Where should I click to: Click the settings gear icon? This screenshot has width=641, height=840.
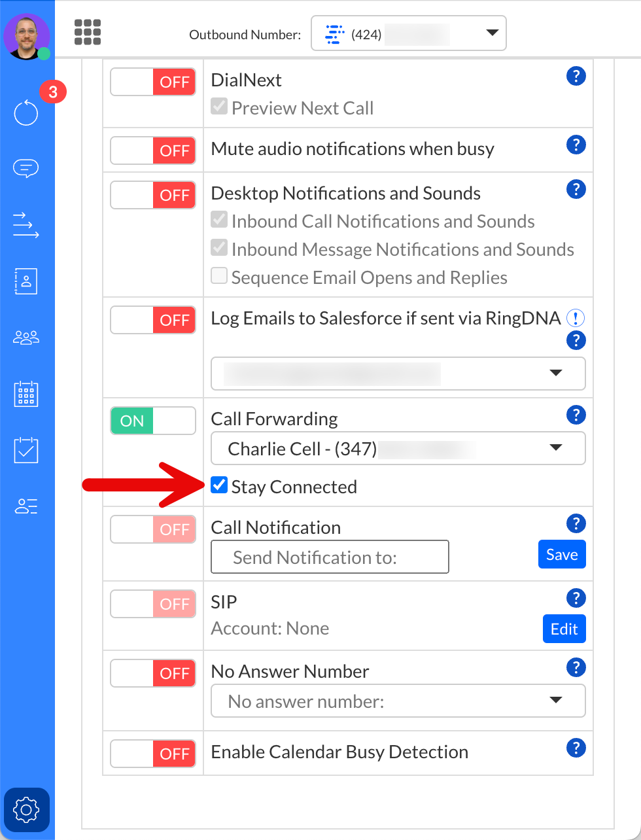[26, 810]
